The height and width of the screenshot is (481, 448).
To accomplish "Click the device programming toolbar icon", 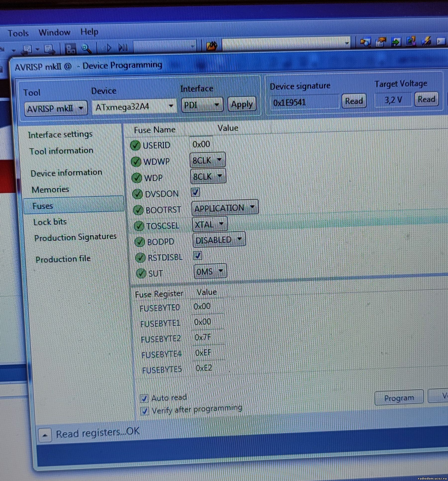I will pos(365,42).
